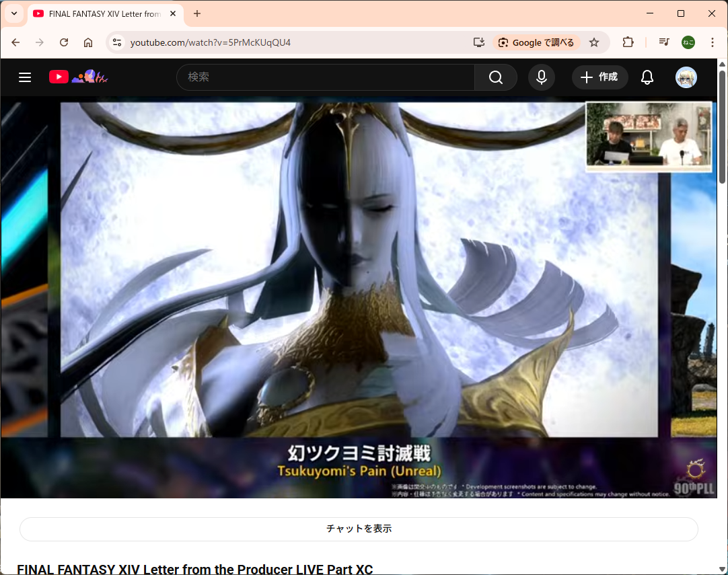Screen dimensions: 728x575
Task: Reload the page
Action: coord(64,42)
